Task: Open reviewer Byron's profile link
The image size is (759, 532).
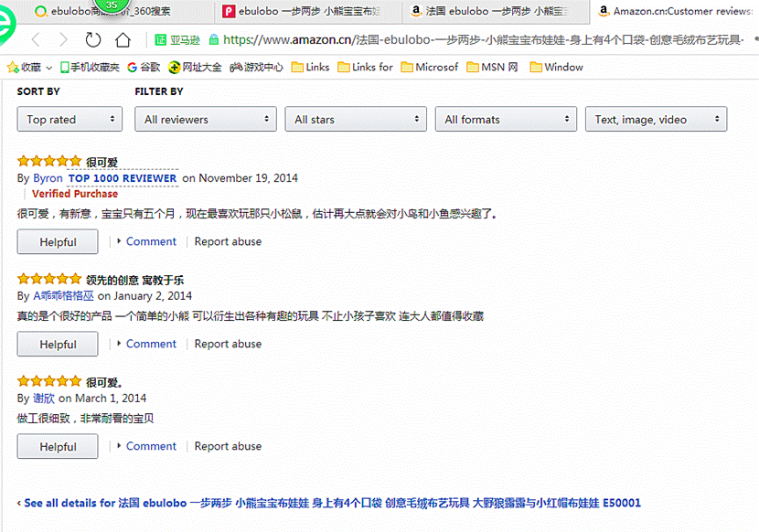Action: (x=48, y=178)
